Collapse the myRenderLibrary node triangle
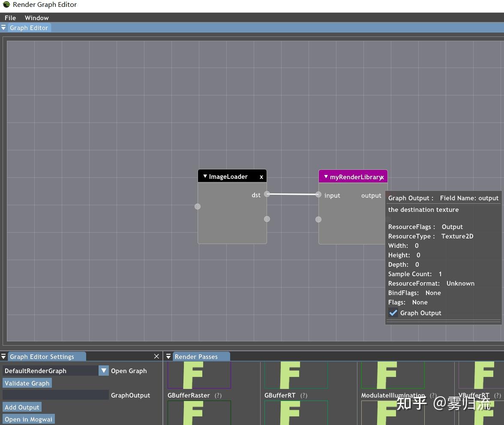504x425 pixels. 326,177
